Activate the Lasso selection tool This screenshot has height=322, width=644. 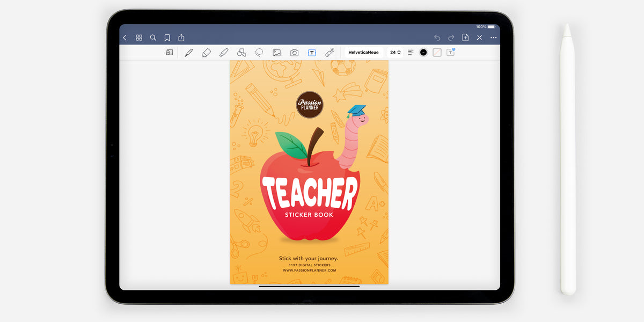point(259,52)
